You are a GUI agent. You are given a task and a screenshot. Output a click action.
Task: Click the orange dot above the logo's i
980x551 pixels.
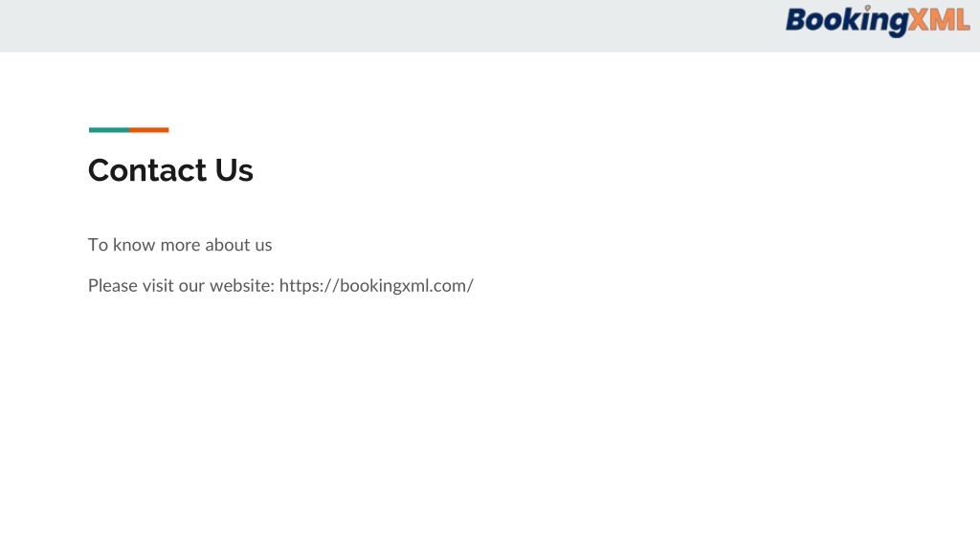click(867, 8)
